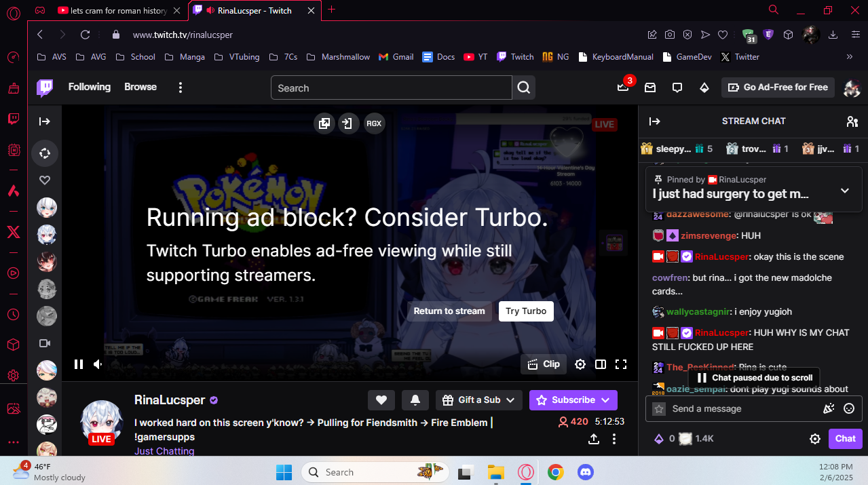
Task: Resume paused chat scroll
Action: click(753, 377)
